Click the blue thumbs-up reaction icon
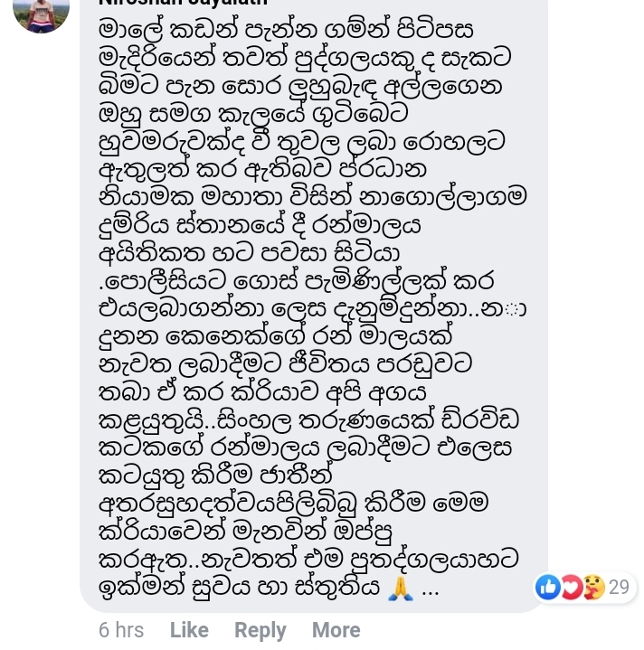644x650 pixels. (548, 587)
